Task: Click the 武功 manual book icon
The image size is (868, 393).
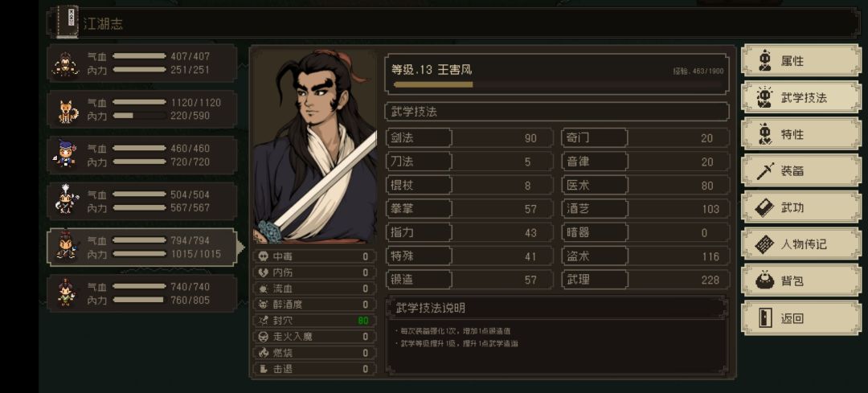Action: (x=765, y=207)
